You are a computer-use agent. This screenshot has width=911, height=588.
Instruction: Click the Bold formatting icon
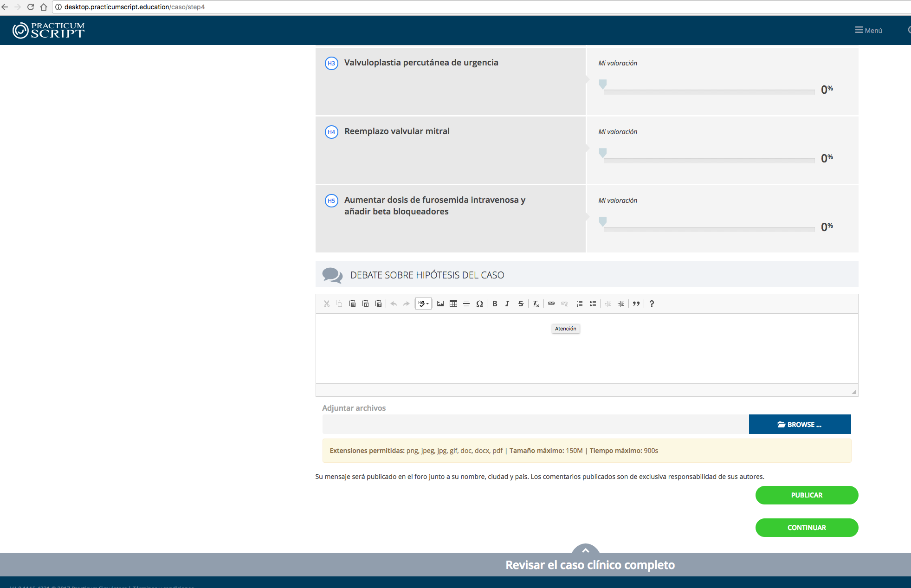point(495,304)
